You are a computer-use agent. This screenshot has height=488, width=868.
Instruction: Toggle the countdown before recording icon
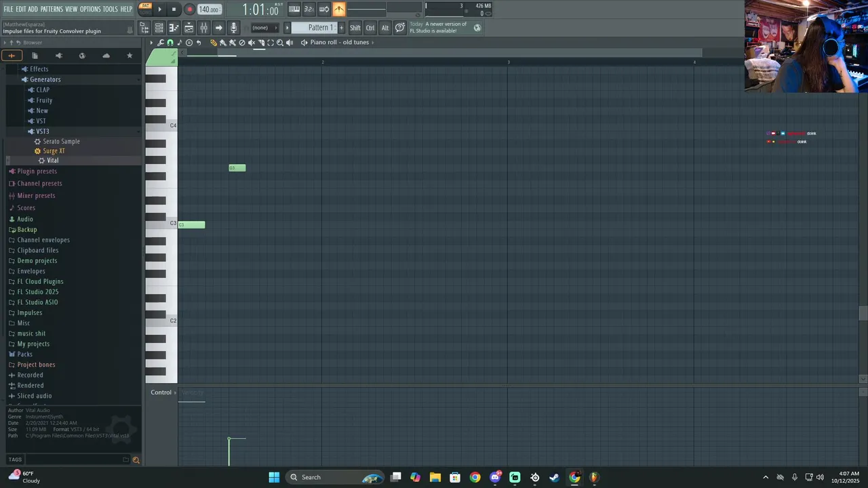coord(309,9)
